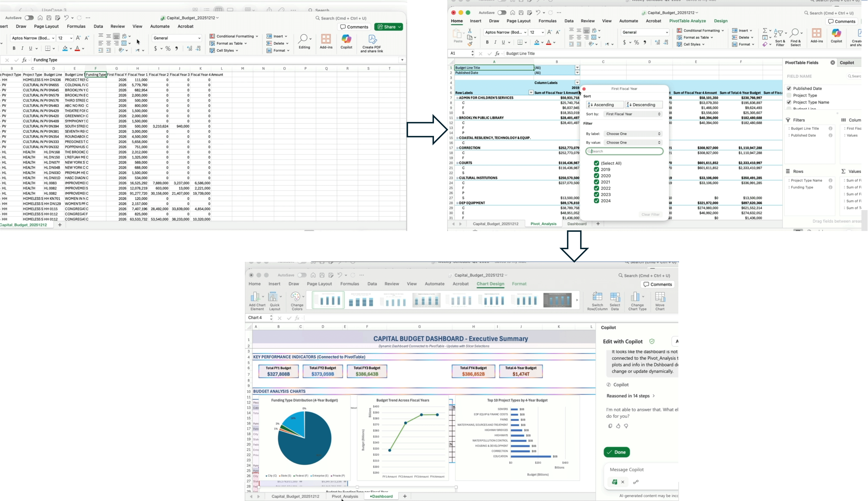Click Undo arrow in the window with Share button
Screen dimensions: 868x501
(x=67, y=18)
